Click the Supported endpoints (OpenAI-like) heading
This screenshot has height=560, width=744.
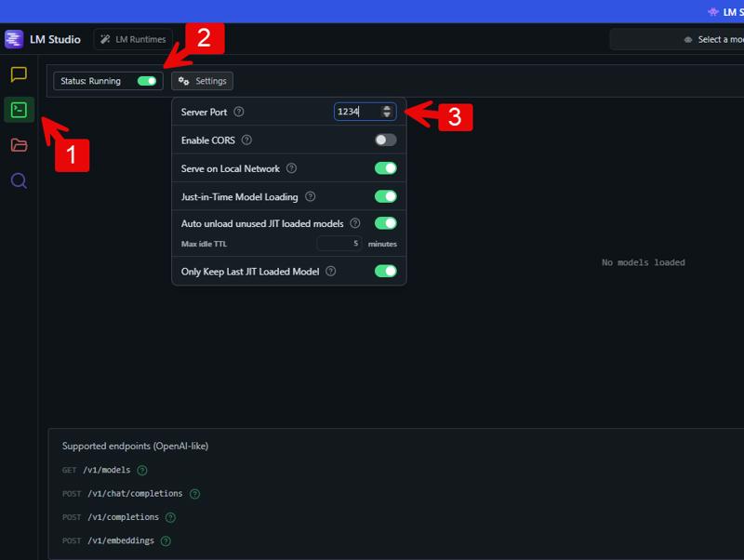coord(135,447)
